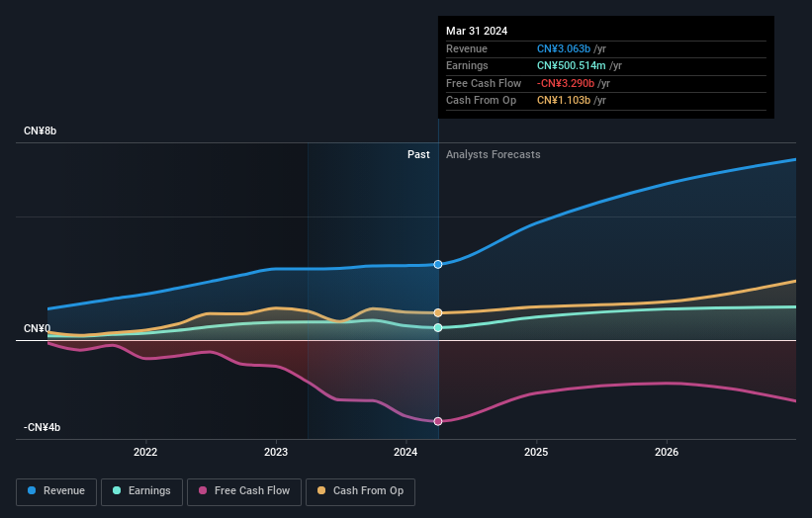This screenshot has width=812, height=518.
Task: Toggle the Revenue legend button
Action: click(x=56, y=491)
